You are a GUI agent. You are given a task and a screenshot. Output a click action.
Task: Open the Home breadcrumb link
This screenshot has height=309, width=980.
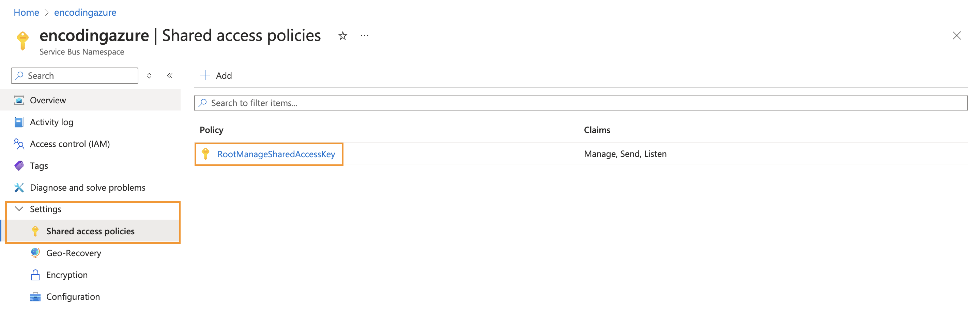tap(26, 12)
